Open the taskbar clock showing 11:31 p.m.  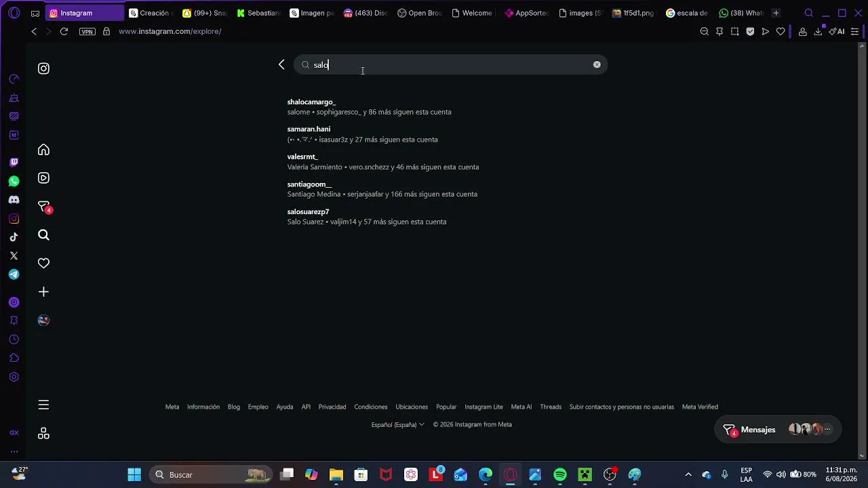click(x=841, y=474)
